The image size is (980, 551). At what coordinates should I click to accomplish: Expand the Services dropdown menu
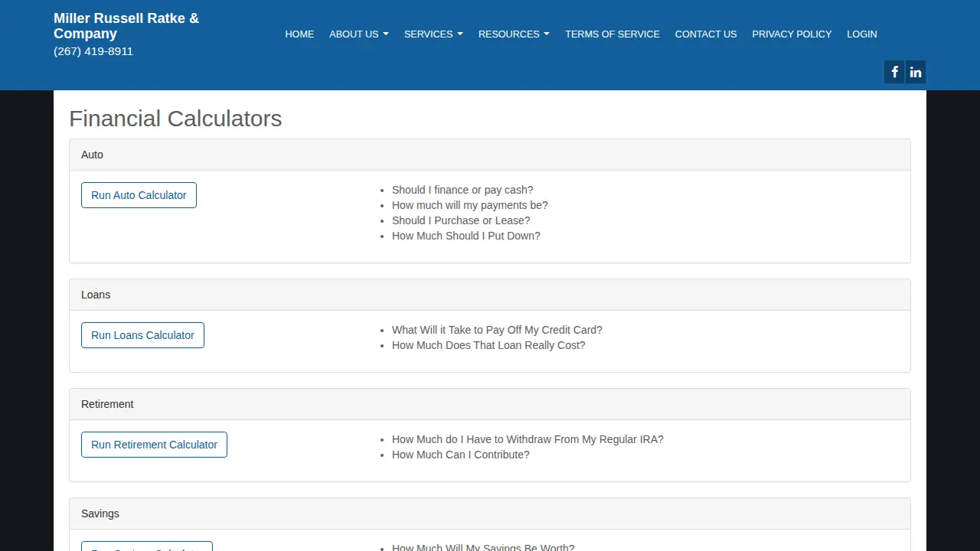[433, 34]
